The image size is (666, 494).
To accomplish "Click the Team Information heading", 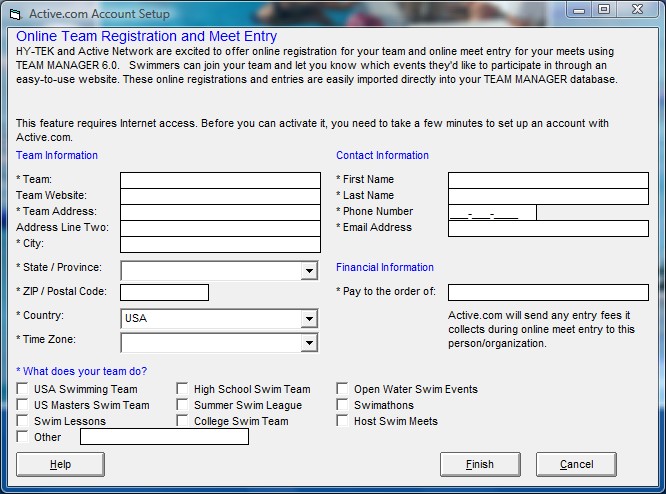I will pyautogui.click(x=57, y=155).
